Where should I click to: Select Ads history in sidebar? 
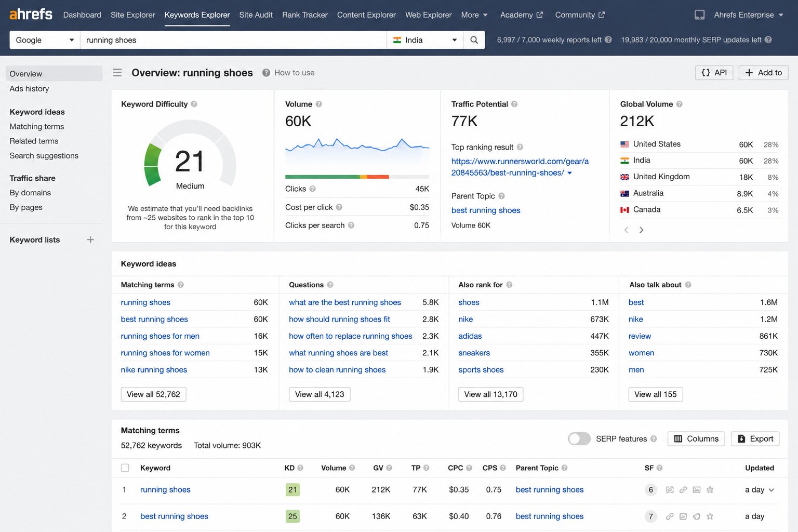pos(29,88)
